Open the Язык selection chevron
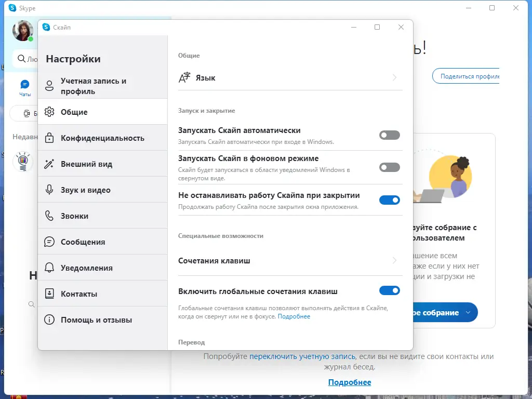Viewport: 532px width, 399px height. click(395, 77)
